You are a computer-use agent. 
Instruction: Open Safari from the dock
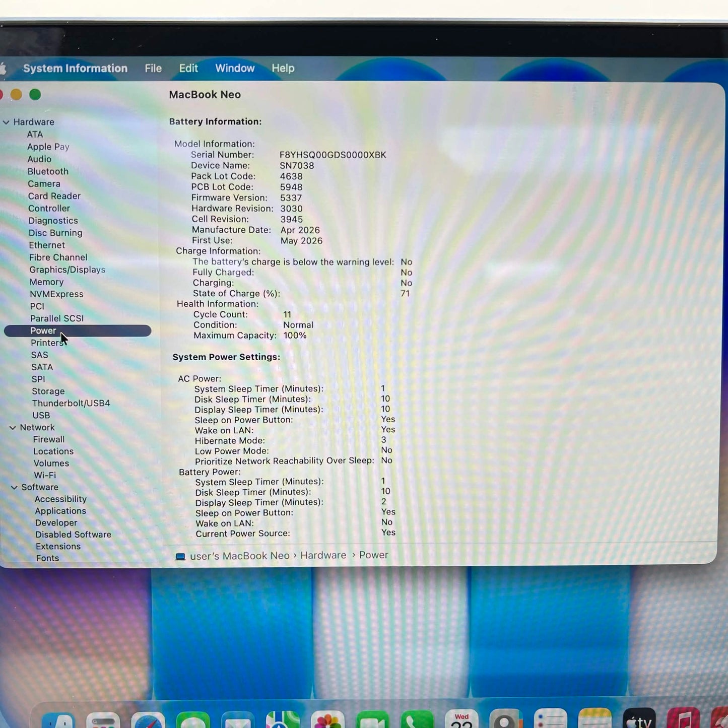point(148,720)
